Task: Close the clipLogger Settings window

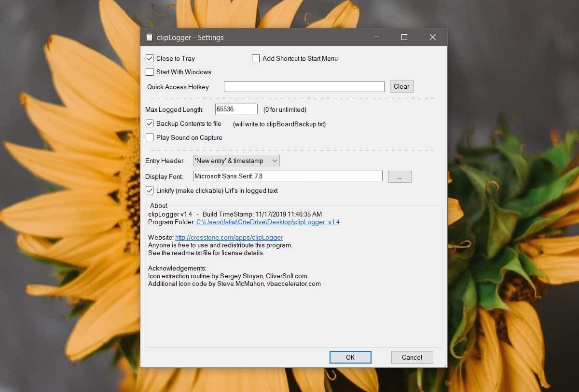Action: 433,37
